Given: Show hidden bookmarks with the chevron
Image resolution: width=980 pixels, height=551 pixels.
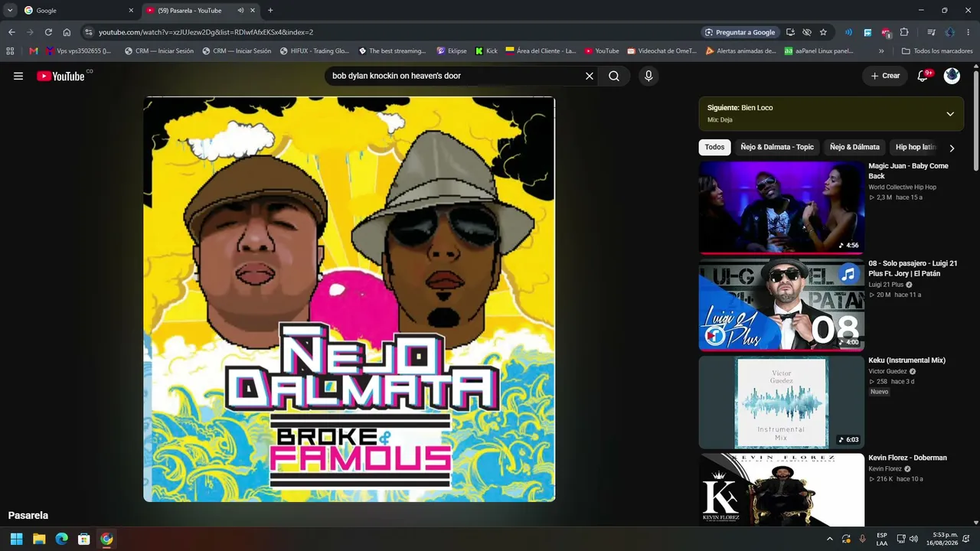Looking at the screenshot, I should tap(881, 51).
